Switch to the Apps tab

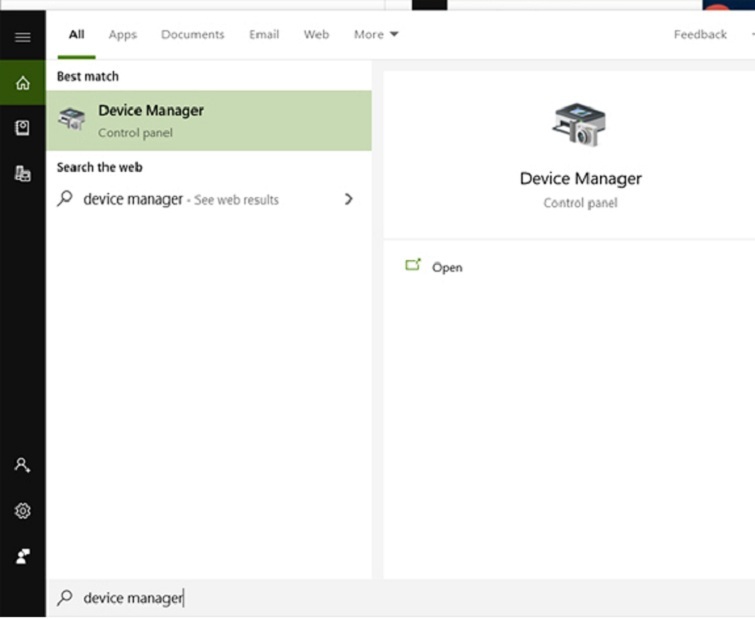point(122,34)
